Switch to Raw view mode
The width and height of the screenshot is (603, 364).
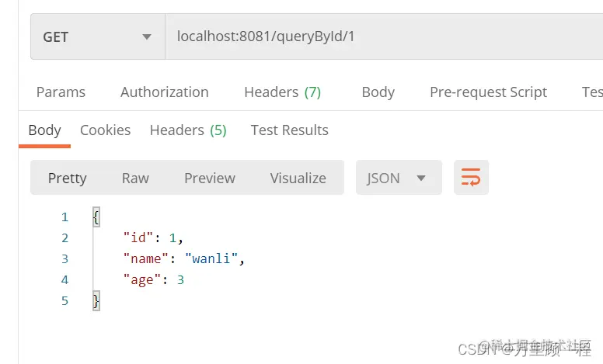coord(135,179)
